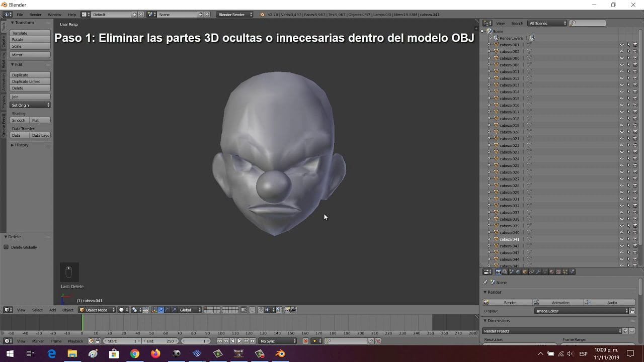Click the Translate button
The width and height of the screenshot is (644, 362).
(30, 33)
